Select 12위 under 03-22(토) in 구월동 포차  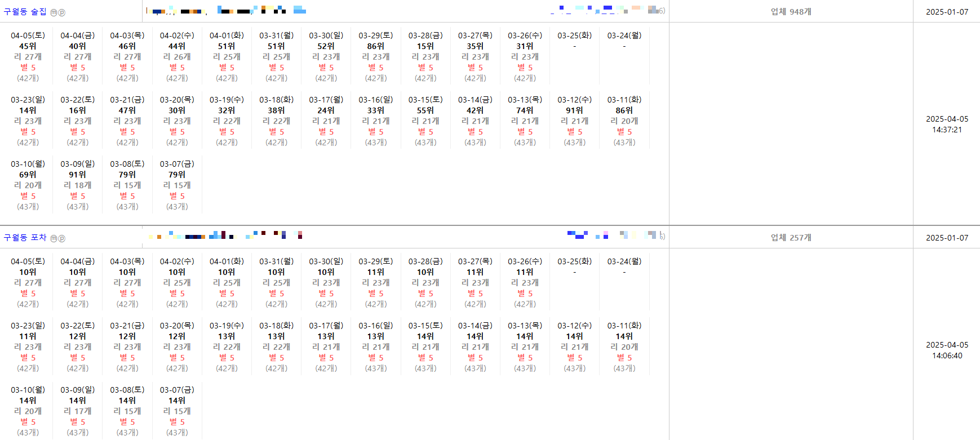point(78,336)
